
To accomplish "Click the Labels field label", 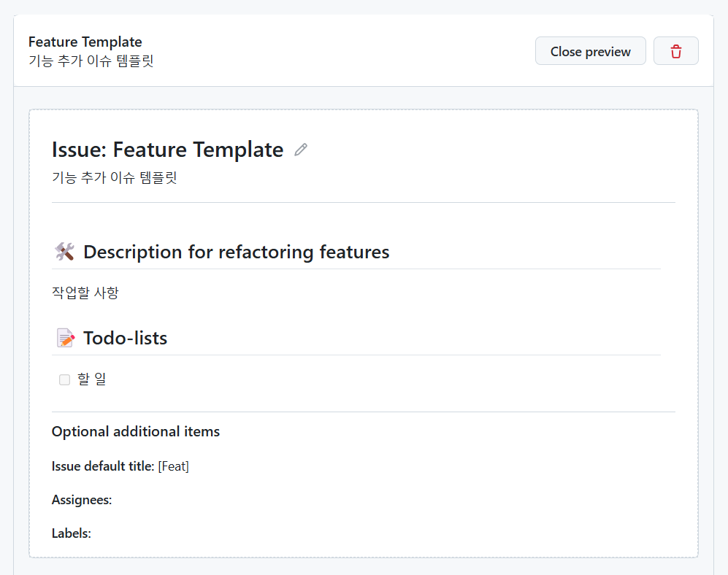I will point(71,533).
